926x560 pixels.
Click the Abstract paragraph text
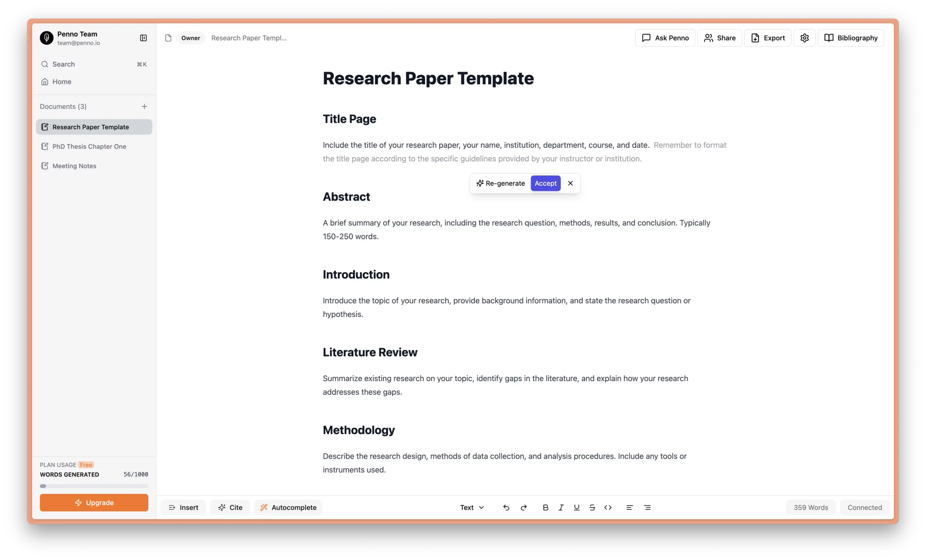pos(517,230)
